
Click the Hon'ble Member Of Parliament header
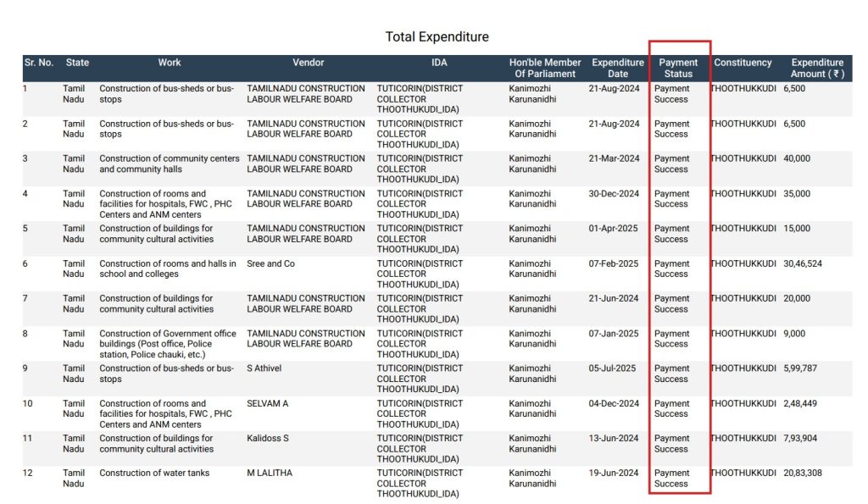545,68
